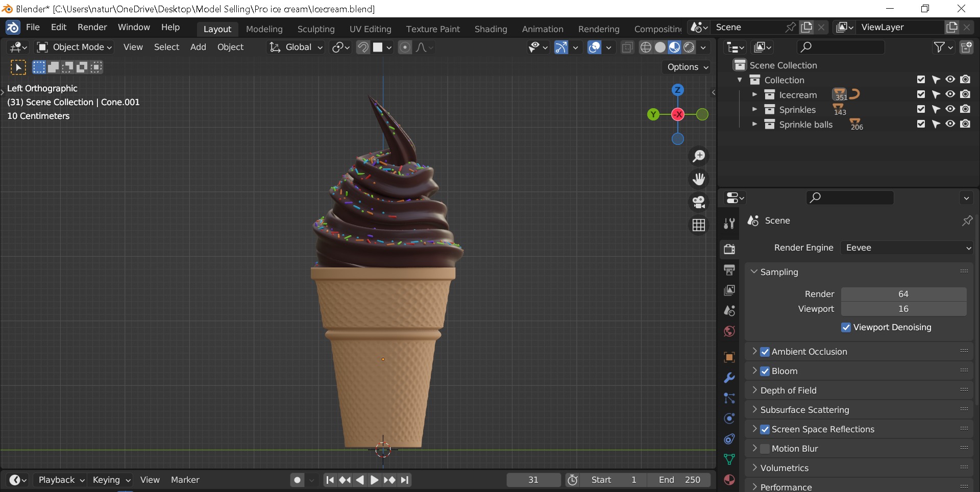Image resolution: width=980 pixels, height=492 pixels.
Task: Open the Render properties tab
Action: click(729, 249)
